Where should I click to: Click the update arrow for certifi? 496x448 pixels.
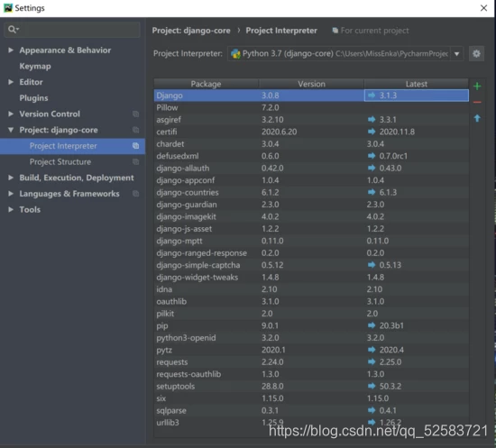(372, 132)
